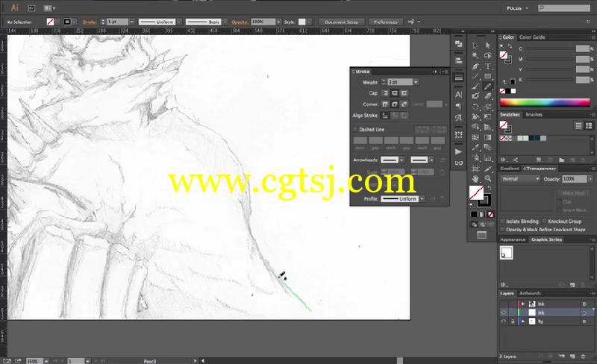Select the Magic Wand tool
The image size is (597, 364).
[x=475, y=56]
